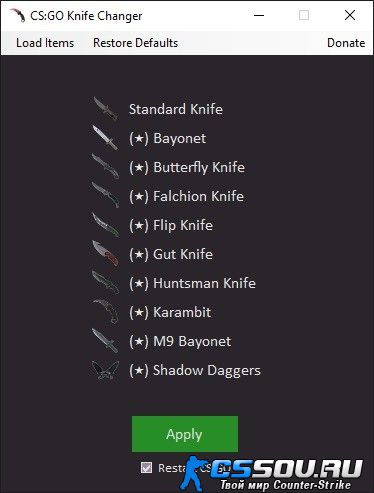The width and height of the screenshot is (374, 493).
Task: Select the Shadow Daggers text label
Action: (x=207, y=371)
